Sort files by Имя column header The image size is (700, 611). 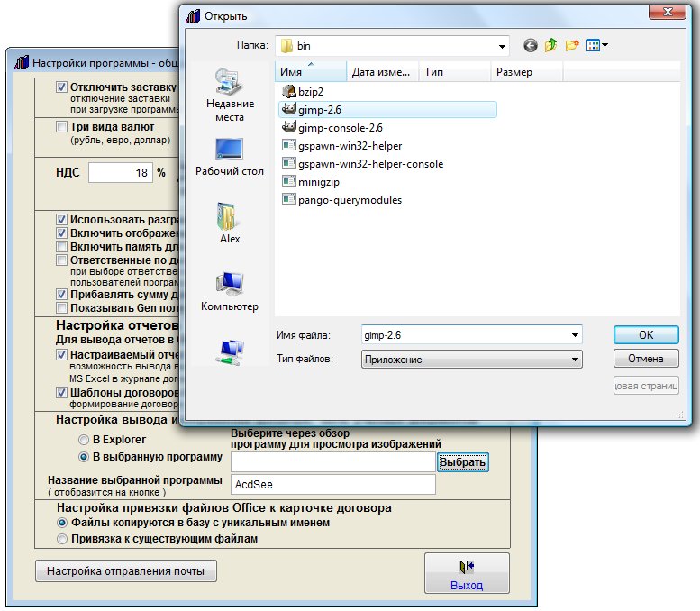[311, 72]
